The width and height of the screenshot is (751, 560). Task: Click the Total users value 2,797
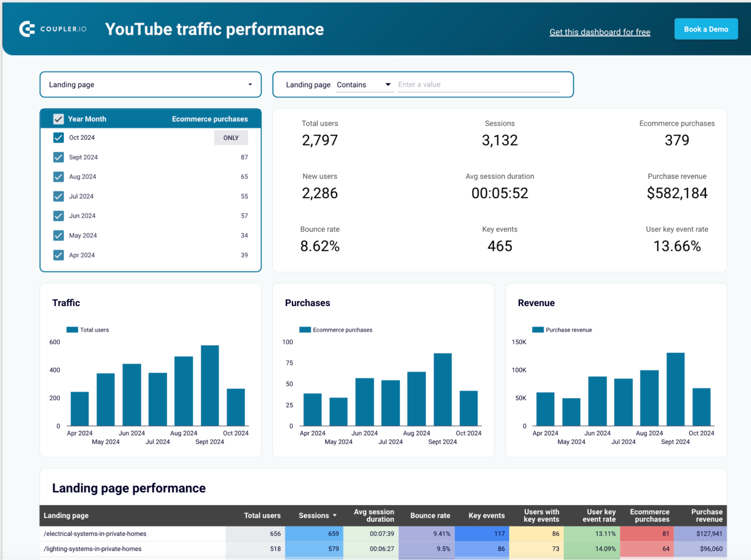[320, 140]
